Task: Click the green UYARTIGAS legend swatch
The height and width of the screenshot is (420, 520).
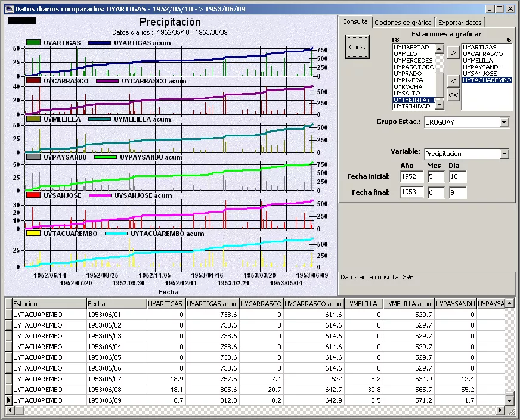Action: 33,43
